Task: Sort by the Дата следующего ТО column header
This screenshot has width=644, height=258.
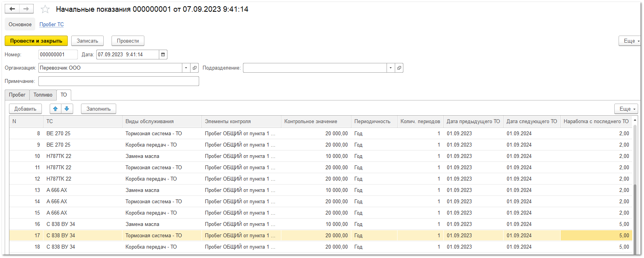Action: coord(531,122)
